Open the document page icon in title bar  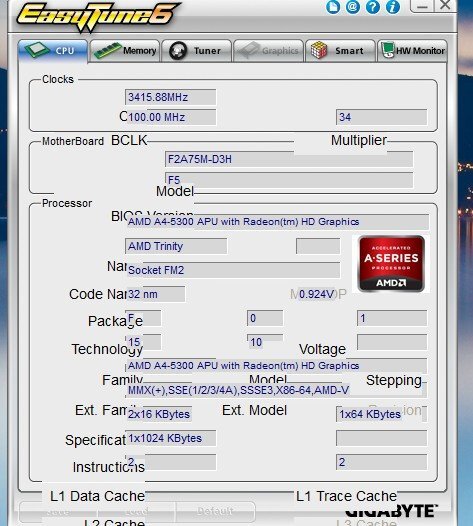[x=333, y=7]
